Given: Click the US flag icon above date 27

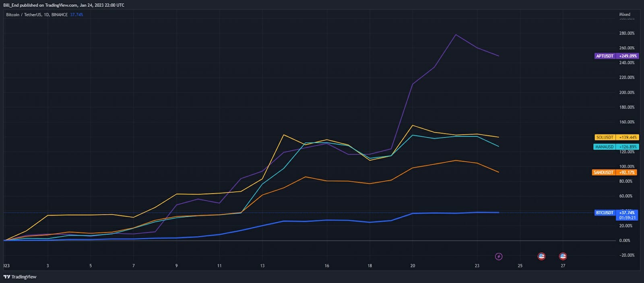Looking at the screenshot, I should click(x=563, y=256).
